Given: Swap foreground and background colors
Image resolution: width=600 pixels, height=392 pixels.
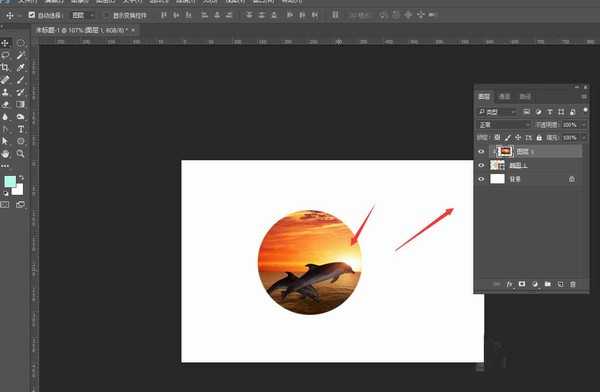Looking at the screenshot, I should (21, 178).
